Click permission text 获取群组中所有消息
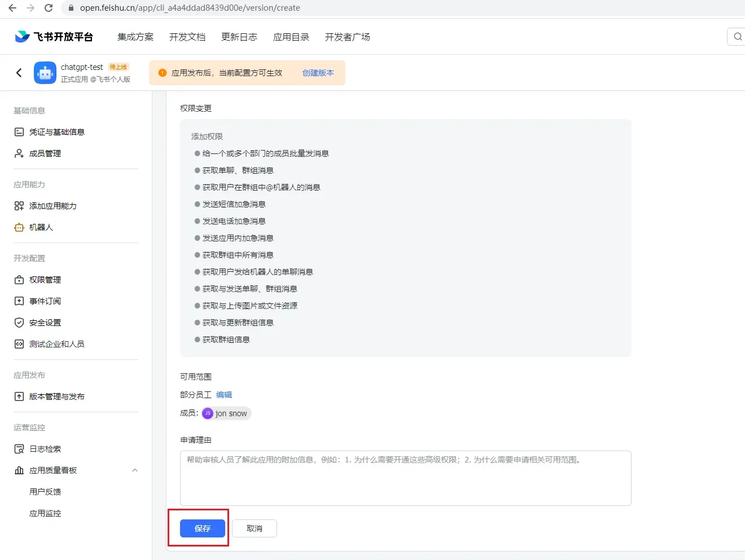 coord(238,255)
